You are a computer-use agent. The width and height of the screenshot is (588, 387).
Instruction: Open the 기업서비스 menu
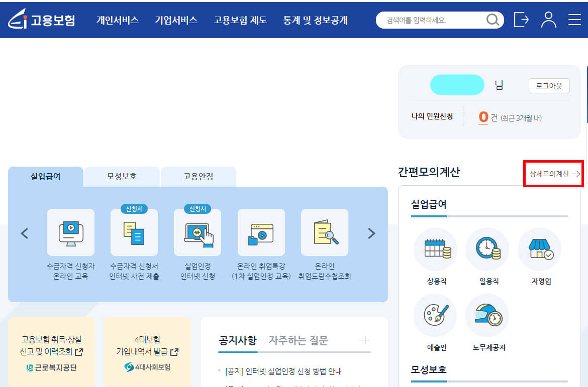176,20
